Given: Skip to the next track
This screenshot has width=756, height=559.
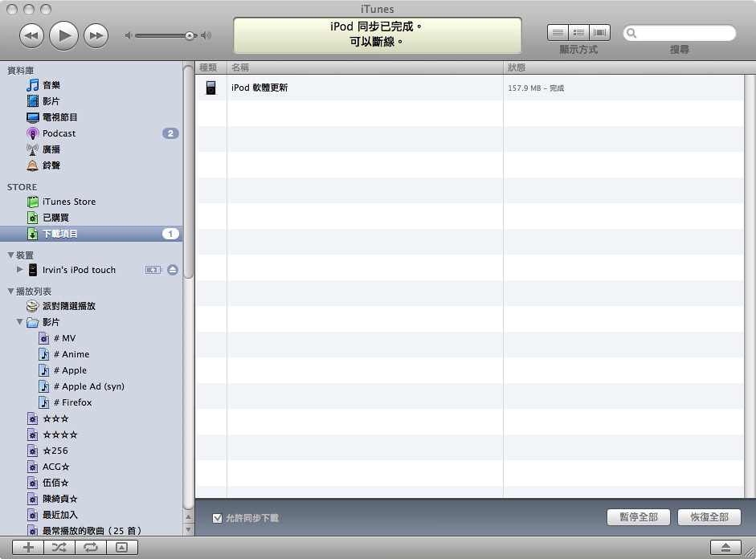Looking at the screenshot, I should [x=96, y=35].
